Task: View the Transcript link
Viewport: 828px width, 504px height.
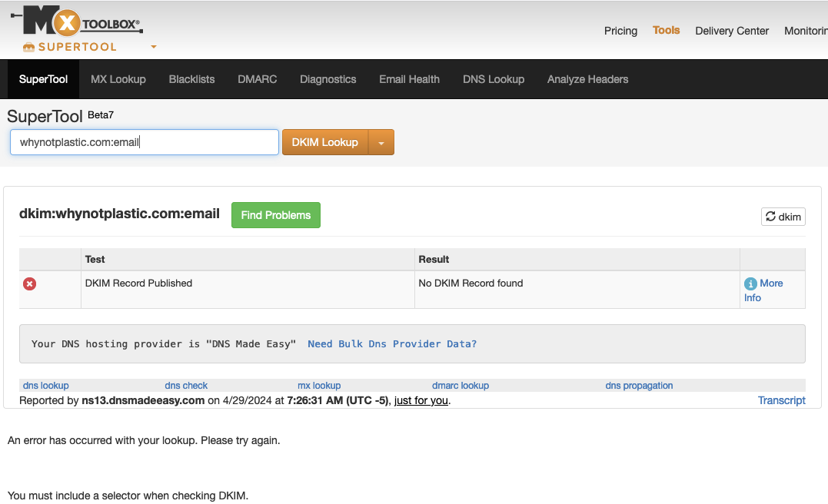Action: pyautogui.click(x=781, y=400)
